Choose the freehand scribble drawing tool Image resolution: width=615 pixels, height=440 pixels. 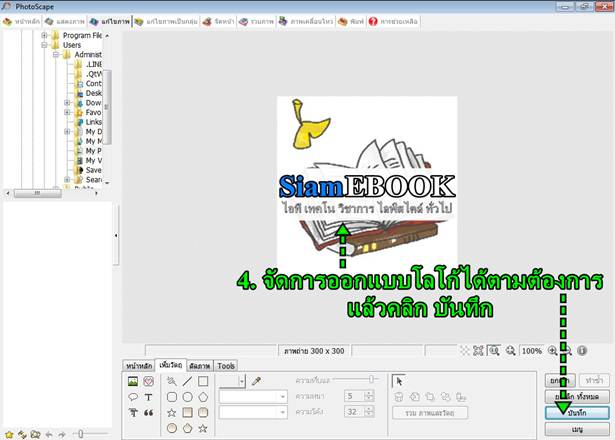[171, 381]
